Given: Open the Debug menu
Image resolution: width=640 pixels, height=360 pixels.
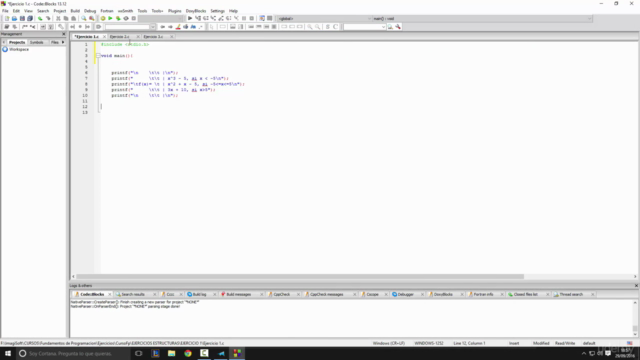Looking at the screenshot, I should tap(90, 11).
